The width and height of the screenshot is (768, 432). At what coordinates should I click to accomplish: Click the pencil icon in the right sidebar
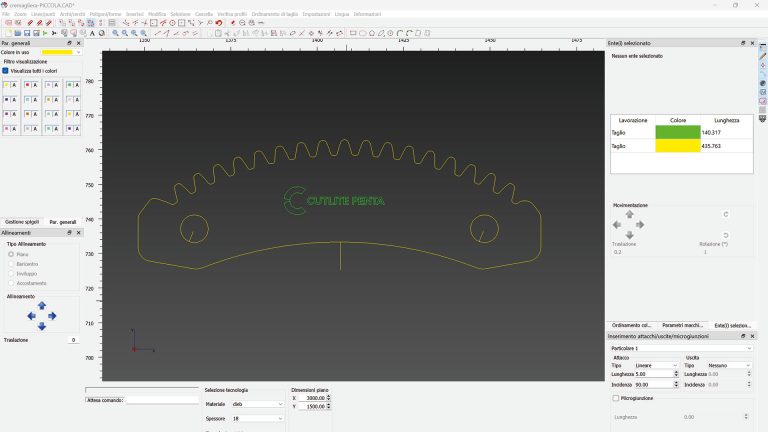[763, 56]
